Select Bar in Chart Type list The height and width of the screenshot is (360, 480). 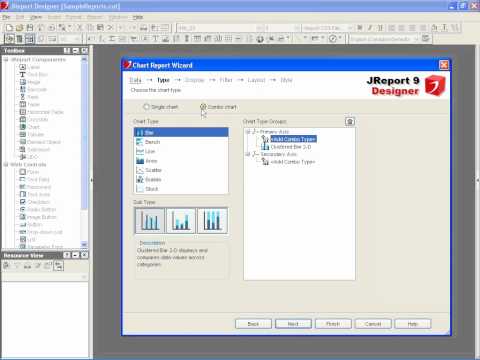(181, 132)
